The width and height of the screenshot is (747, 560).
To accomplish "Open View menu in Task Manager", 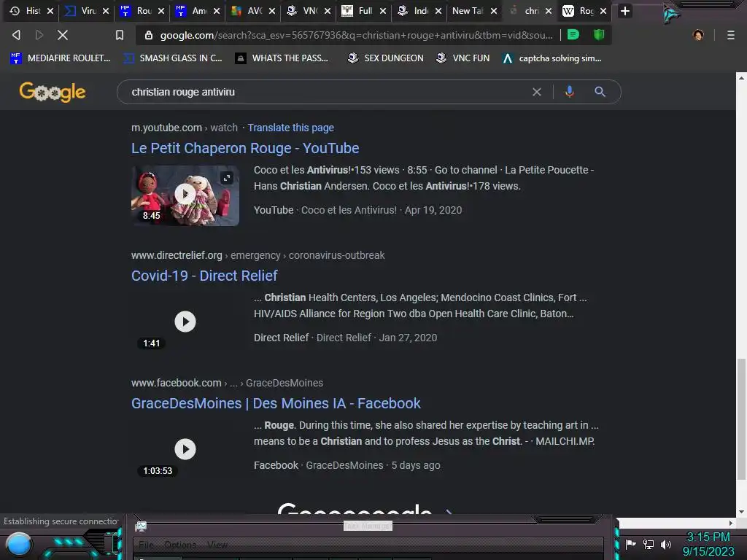I will [217, 545].
